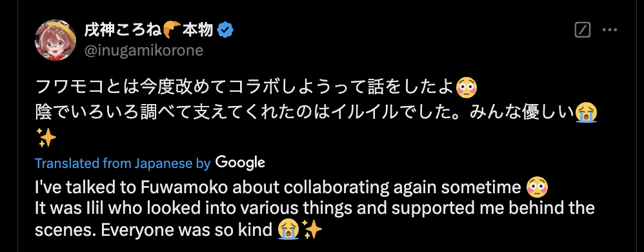Click crying emoji ending the Japanese line
Viewport: 644px width, 252px height.
point(586,112)
